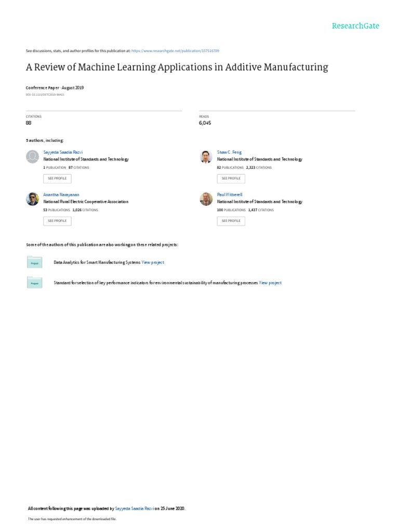Image resolution: width=399 pixels, height=532 pixels.
Task: Click Anantha Narayanan's profile photo
Action: pos(33,199)
